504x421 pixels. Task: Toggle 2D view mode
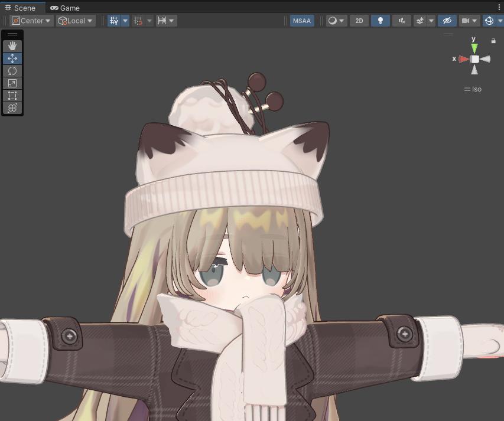point(359,21)
